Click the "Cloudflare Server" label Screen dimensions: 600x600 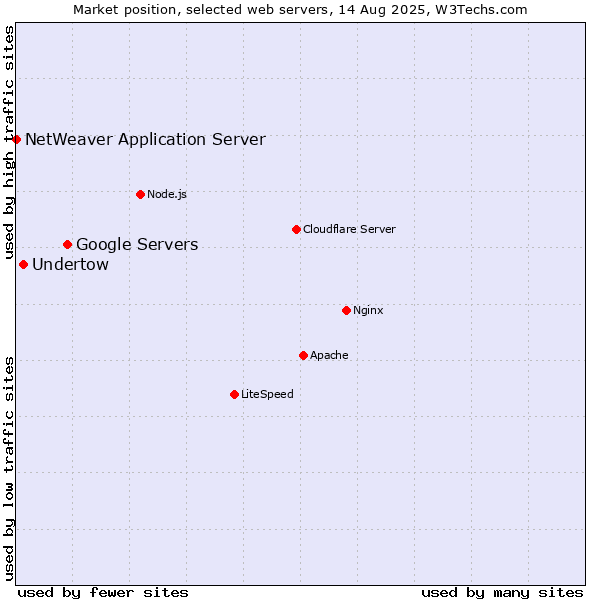[349, 230]
